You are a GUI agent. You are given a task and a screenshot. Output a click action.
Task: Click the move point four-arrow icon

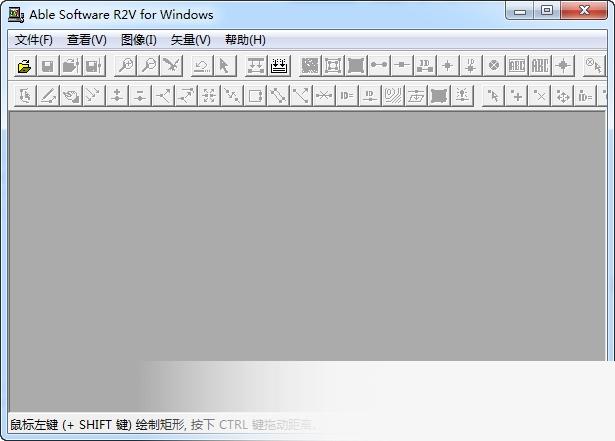562,96
